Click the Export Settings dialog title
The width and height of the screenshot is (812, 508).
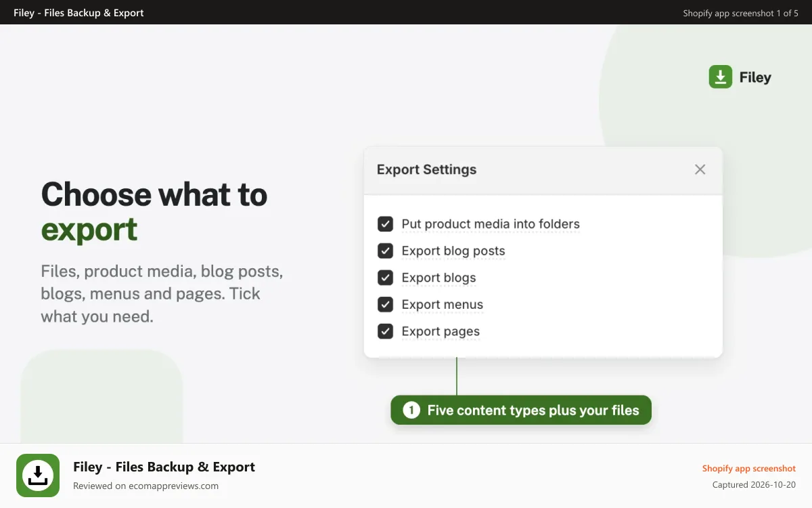[426, 169]
